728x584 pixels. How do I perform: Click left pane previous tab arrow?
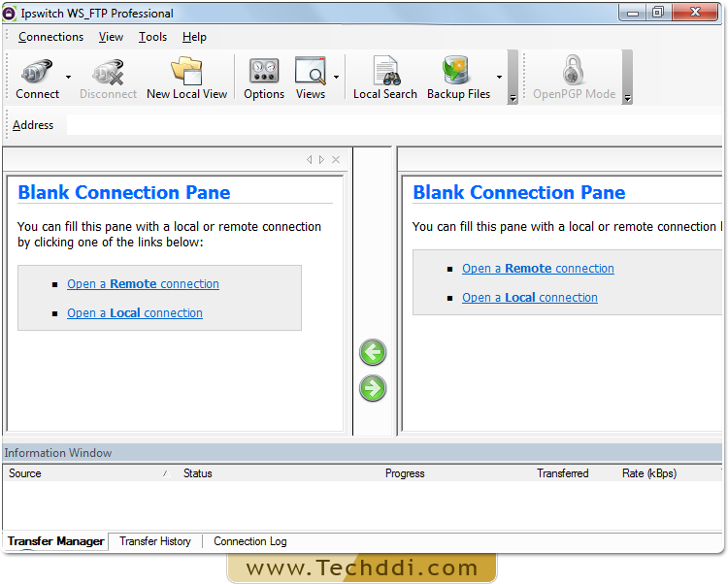[310, 159]
